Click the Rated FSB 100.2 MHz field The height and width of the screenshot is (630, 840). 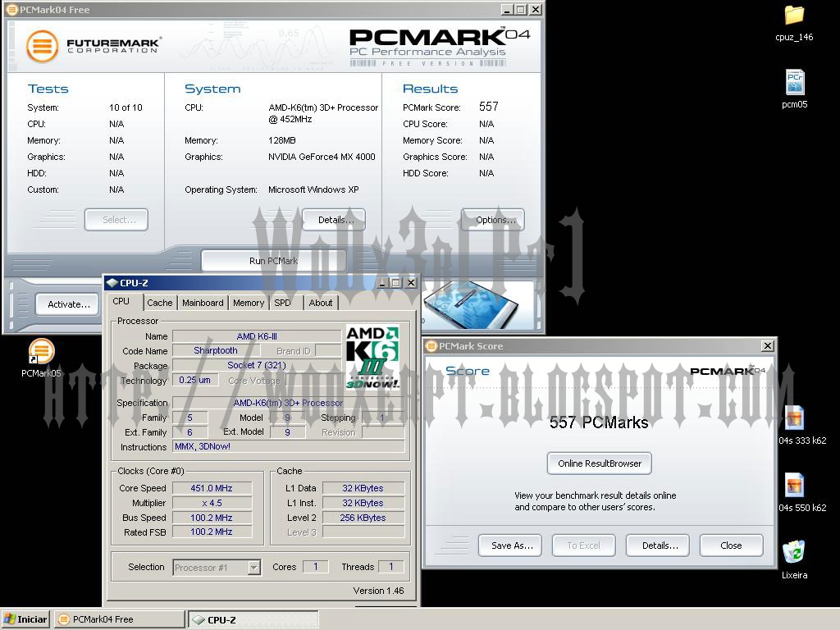tap(212, 532)
